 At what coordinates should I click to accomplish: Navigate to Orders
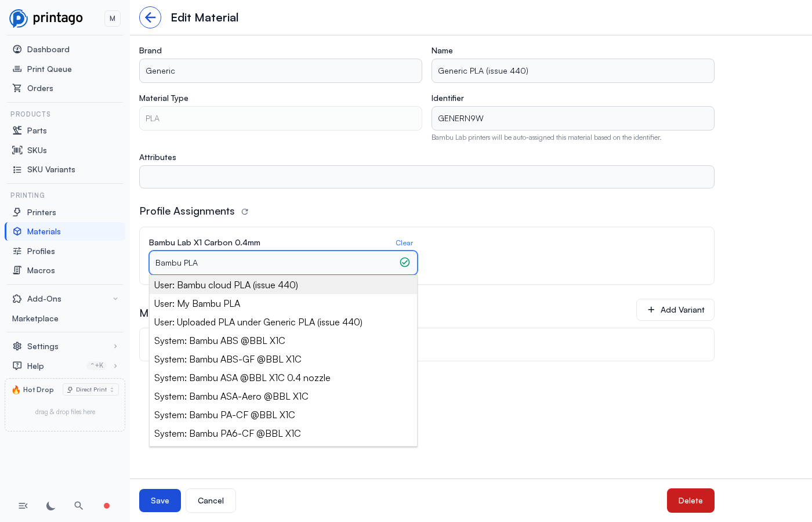(x=65, y=88)
